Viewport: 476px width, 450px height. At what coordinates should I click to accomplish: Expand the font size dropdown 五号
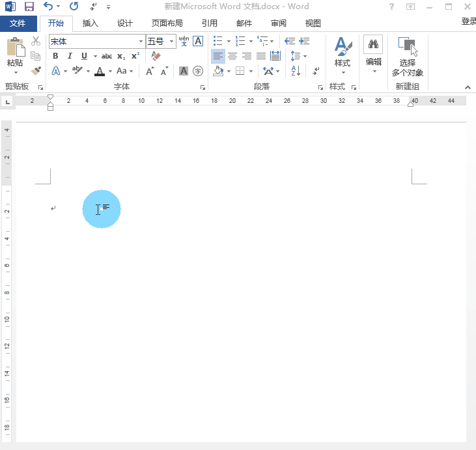pyautogui.click(x=172, y=41)
